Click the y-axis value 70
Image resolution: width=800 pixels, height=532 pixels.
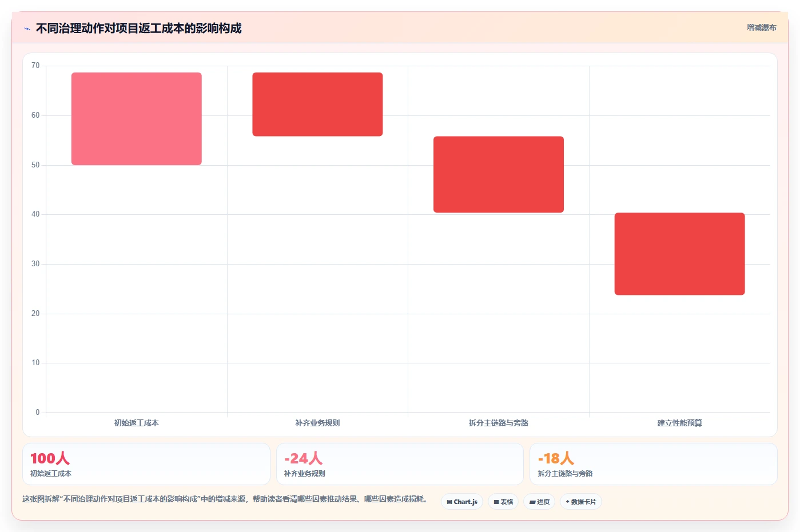coord(35,66)
